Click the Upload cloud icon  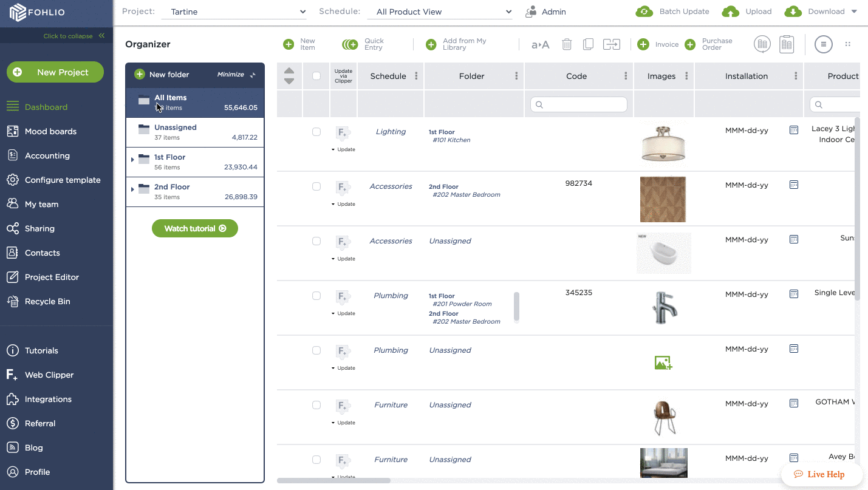730,12
